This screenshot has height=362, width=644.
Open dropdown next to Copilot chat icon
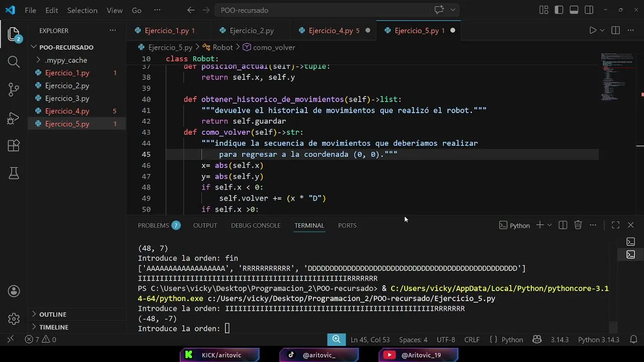(x=453, y=10)
